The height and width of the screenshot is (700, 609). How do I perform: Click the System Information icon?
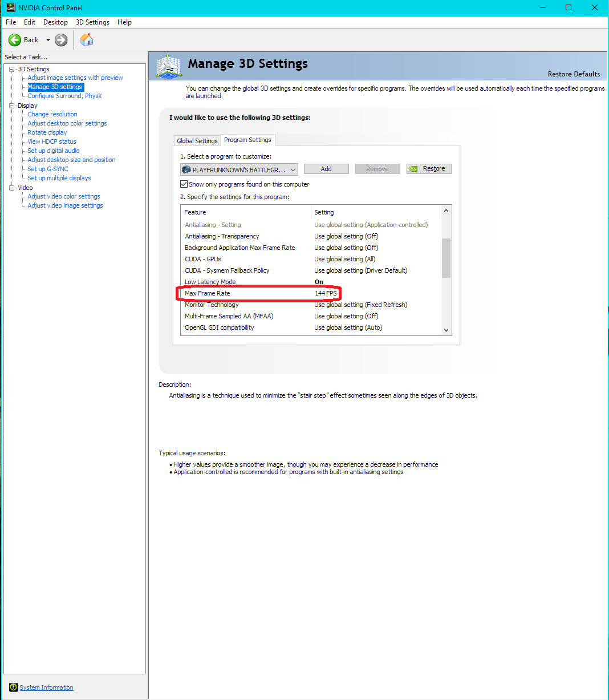14,687
